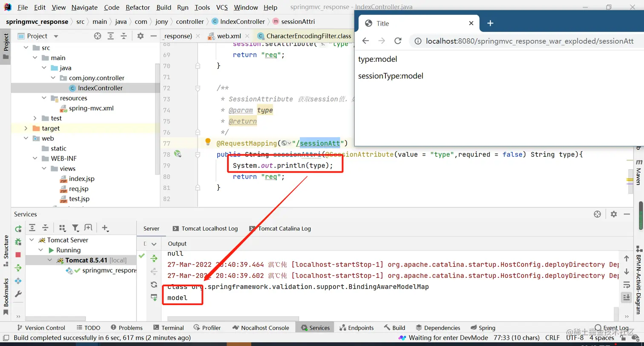The image size is (644, 346).
Task: Go back in the browser window
Action: pyautogui.click(x=365, y=41)
